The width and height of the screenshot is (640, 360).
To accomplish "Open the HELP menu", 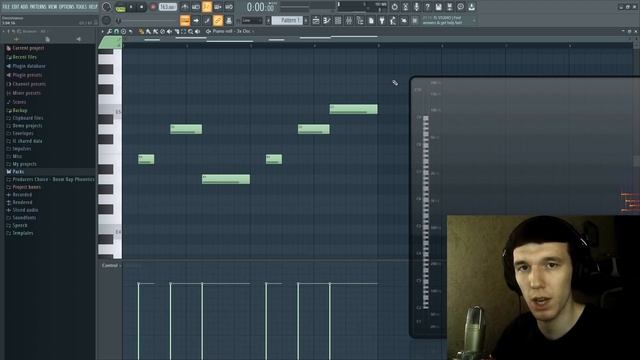I will pyautogui.click(x=93, y=7).
